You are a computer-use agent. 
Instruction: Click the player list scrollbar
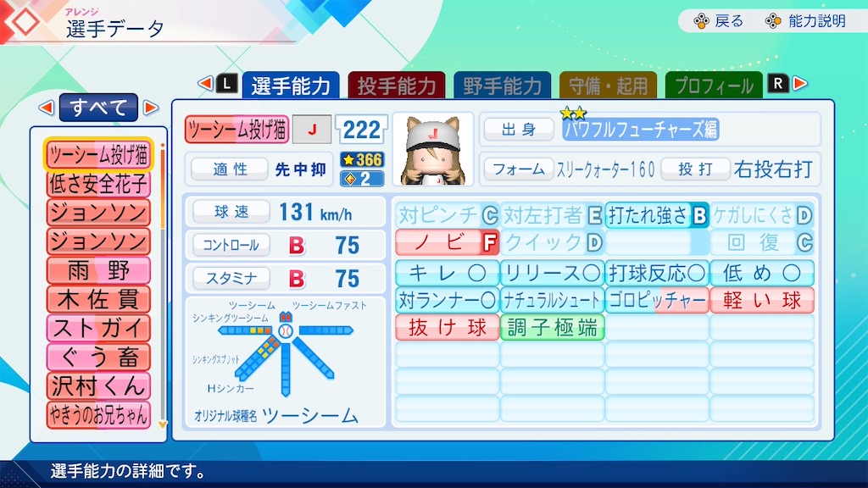coord(162,282)
